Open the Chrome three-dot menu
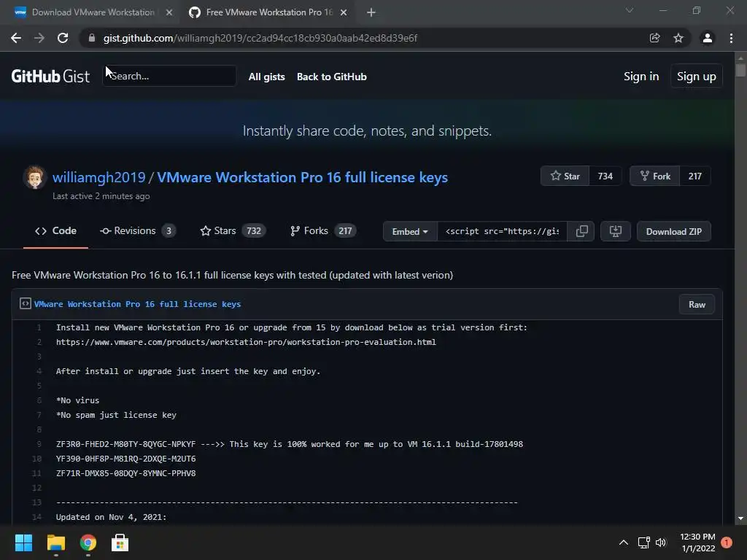 pos(731,38)
